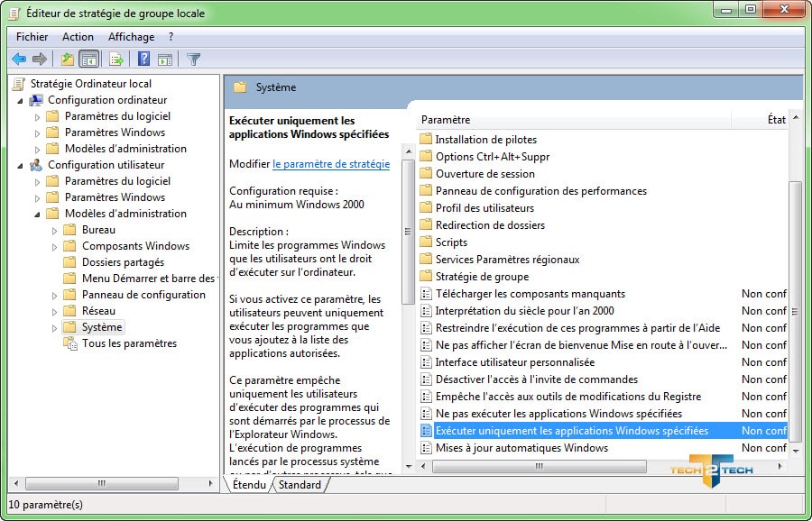Click the export list toolbar icon
The width and height of the screenshot is (812, 521).
pos(115,59)
